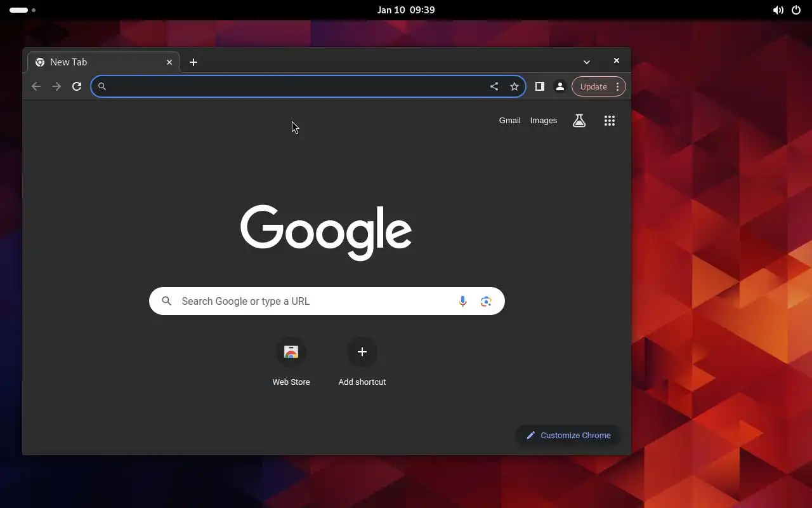The image size is (812, 508).
Task: Click the browser Forward arrow
Action: [56, 86]
